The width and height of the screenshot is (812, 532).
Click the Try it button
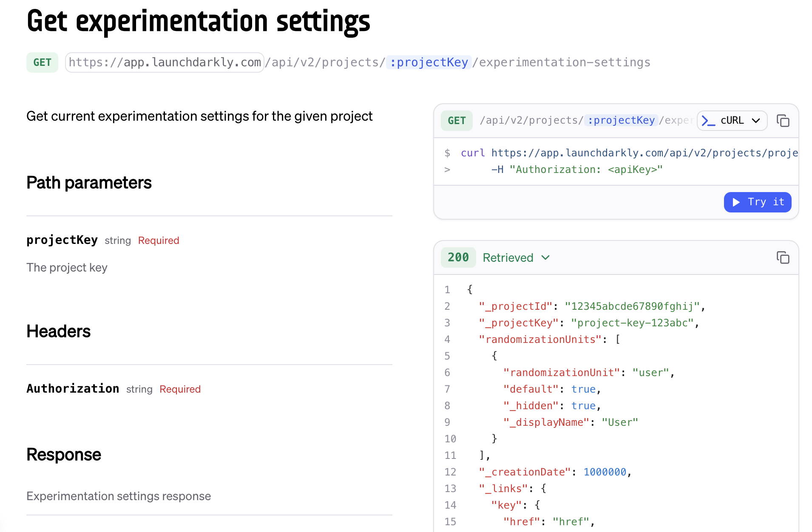click(x=758, y=202)
